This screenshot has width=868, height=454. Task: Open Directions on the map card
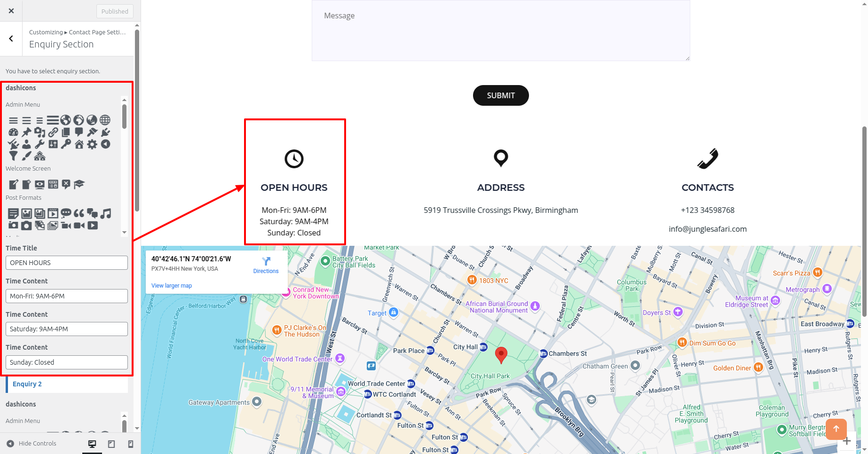pos(266,265)
